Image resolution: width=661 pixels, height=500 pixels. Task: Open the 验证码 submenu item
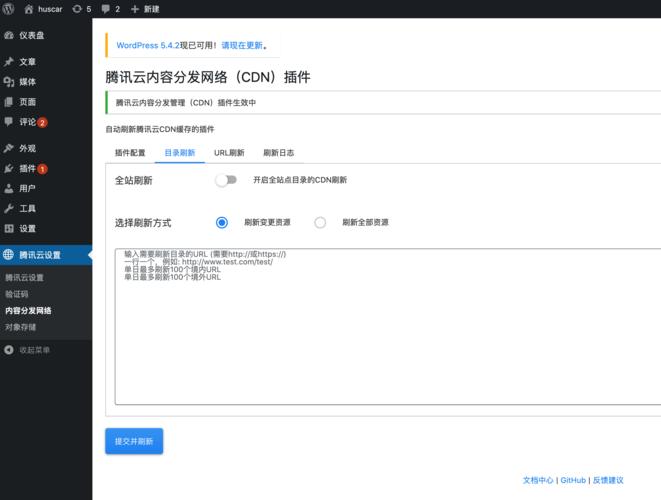(x=17, y=294)
